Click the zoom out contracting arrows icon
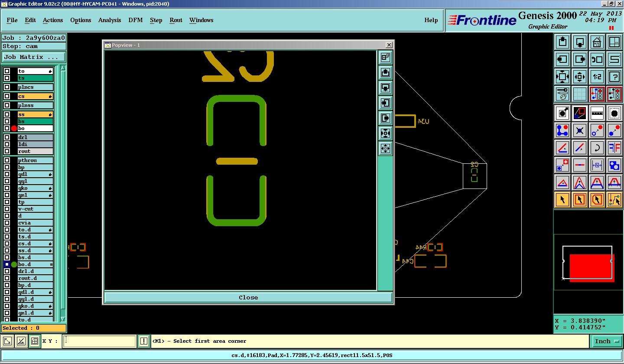The image size is (624, 364). pyautogui.click(x=580, y=77)
